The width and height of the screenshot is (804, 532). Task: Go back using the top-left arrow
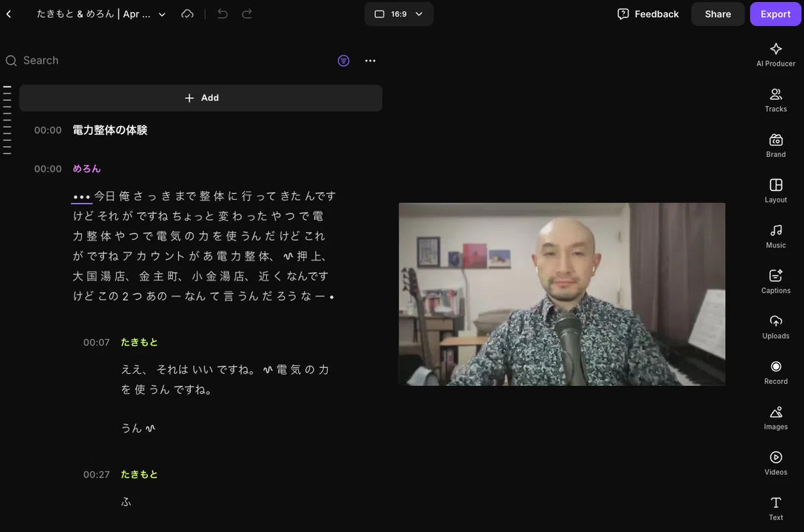pos(9,14)
